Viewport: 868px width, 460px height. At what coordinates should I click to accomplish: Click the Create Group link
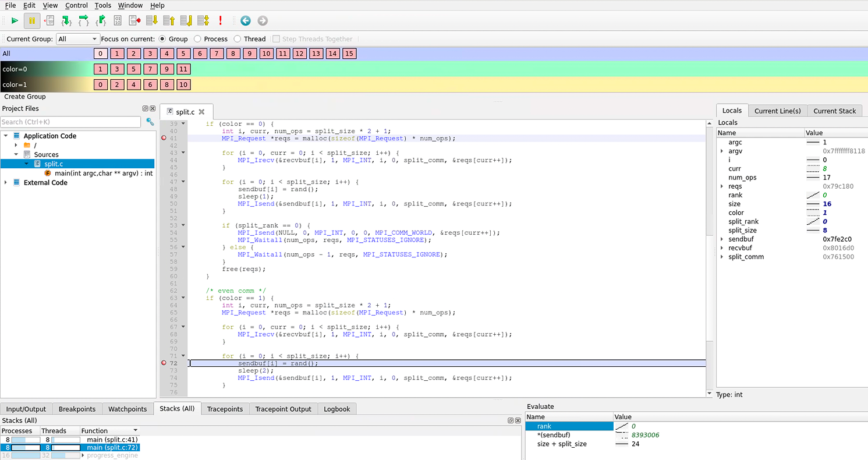[24, 97]
